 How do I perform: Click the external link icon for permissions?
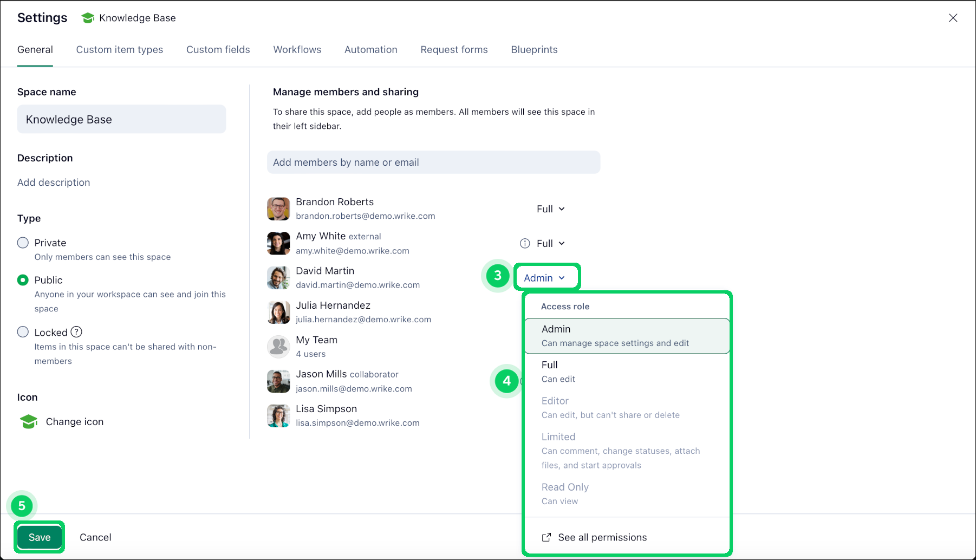coord(546,537)
